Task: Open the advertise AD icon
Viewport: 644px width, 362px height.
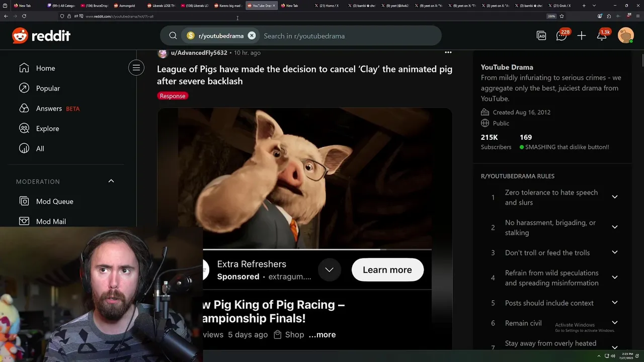Action: [x=541, y=36]
